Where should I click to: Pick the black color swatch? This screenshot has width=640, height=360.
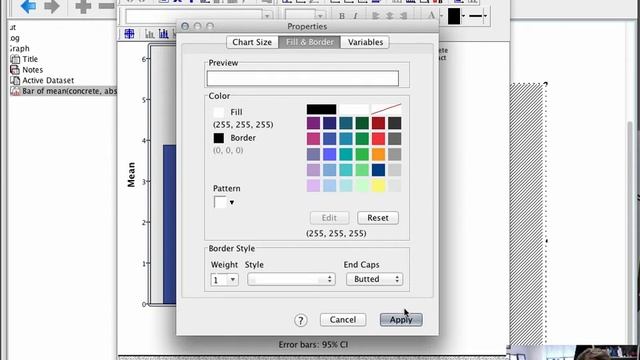tap(322, 109)
